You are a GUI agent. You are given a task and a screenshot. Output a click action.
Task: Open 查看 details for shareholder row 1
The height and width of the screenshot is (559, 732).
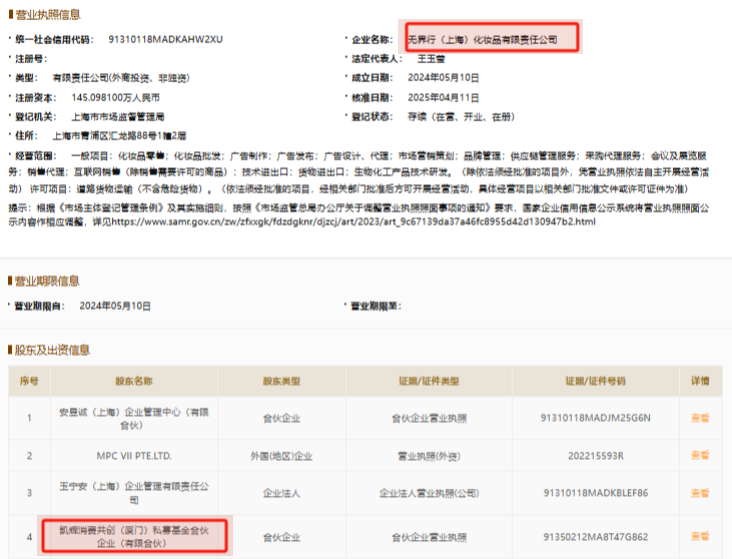pyautogui.click(x=700, y=418)
